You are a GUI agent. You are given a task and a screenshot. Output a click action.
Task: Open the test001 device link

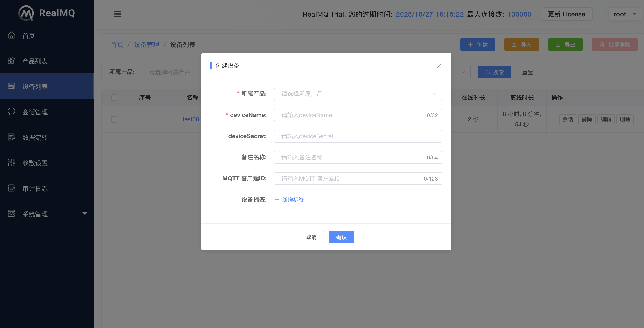click(192, 119)
